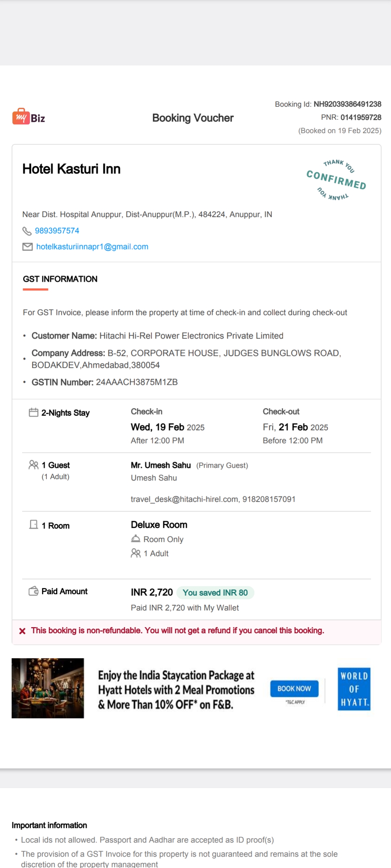
Task: Call hotel phone number 9893957574
Action: point(57,231)
